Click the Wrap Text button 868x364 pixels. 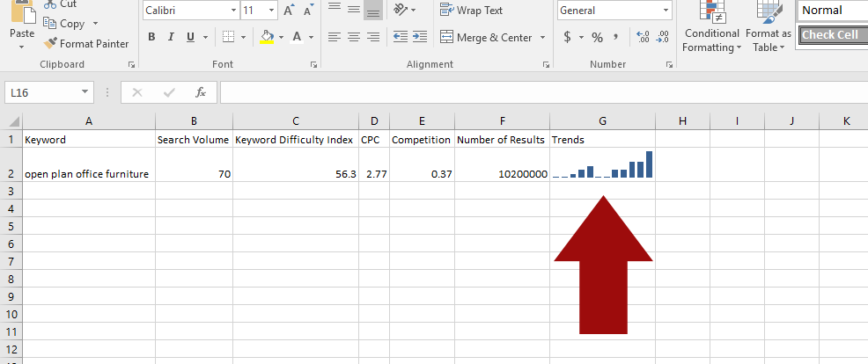tap(471, 11)
